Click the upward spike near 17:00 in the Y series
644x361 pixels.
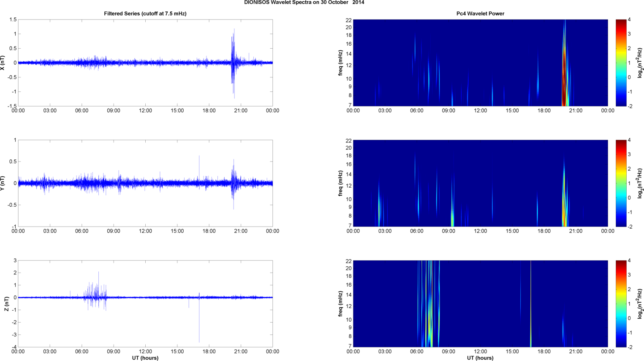tap(199, 169)
